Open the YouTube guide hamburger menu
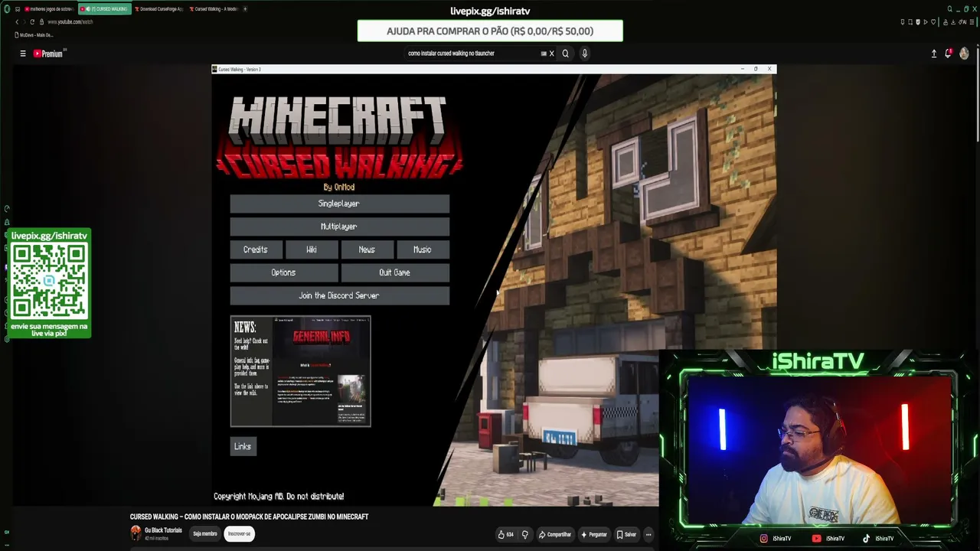The width and height of the screenshot is (980, 551). tap(23, 54)
